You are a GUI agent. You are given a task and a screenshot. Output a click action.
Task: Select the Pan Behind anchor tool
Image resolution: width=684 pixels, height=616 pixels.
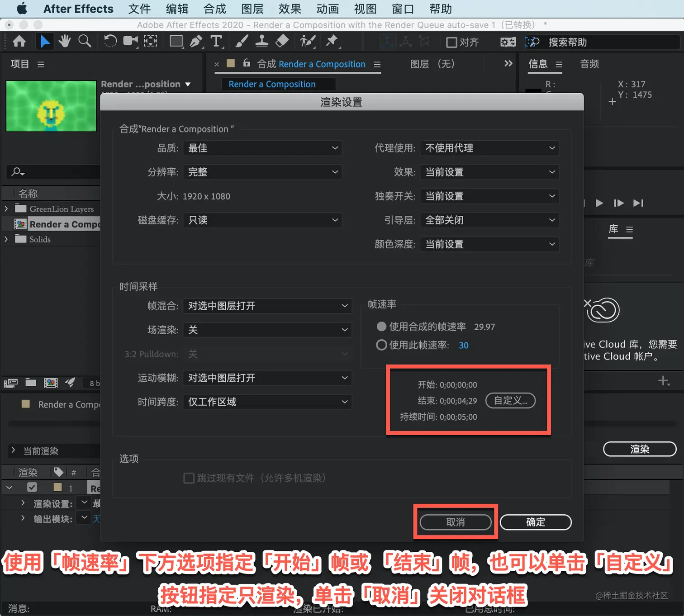click(x=151, y=42)
